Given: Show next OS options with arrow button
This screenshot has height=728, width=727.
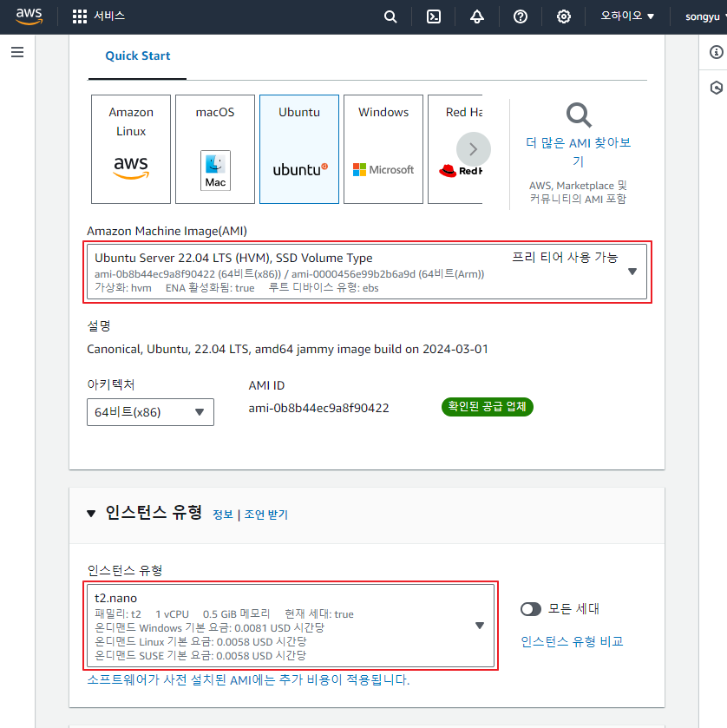Looking at the screenshot, I should [473, 149].
